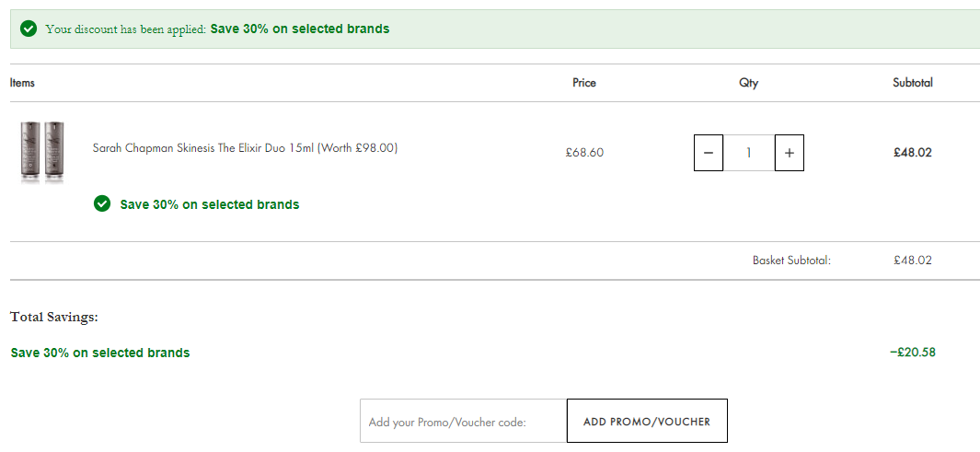
Task: Click the bold item subtotal £48.02
Action: pyautogui.click(x=913, y=153)
